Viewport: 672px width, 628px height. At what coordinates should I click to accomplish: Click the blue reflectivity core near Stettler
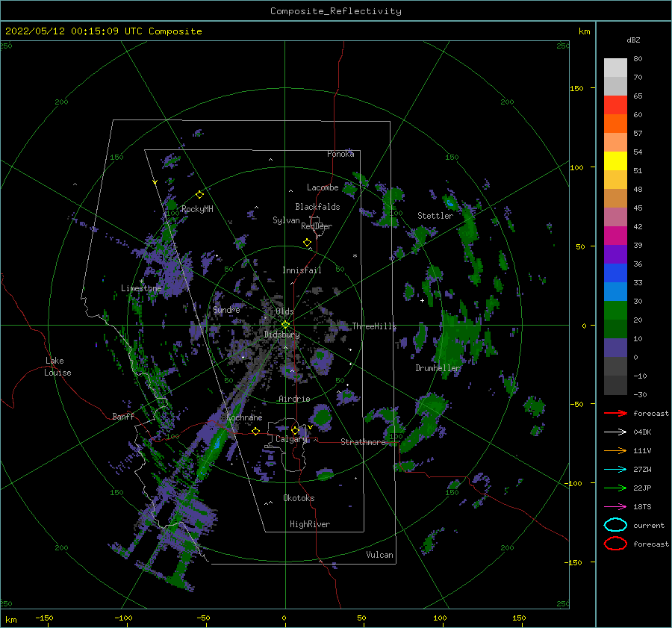[x=449, y=203]
